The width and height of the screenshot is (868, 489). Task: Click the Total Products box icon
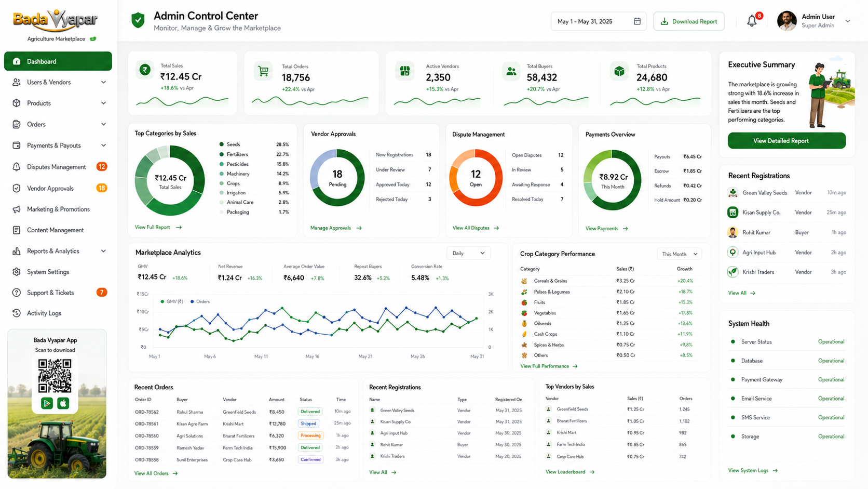(x=619, y=71)
